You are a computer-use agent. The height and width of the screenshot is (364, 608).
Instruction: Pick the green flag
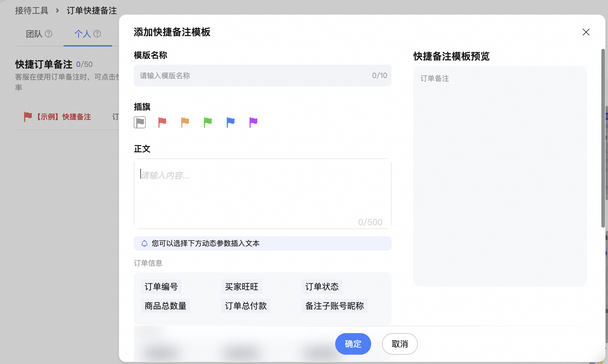(208, 122)
